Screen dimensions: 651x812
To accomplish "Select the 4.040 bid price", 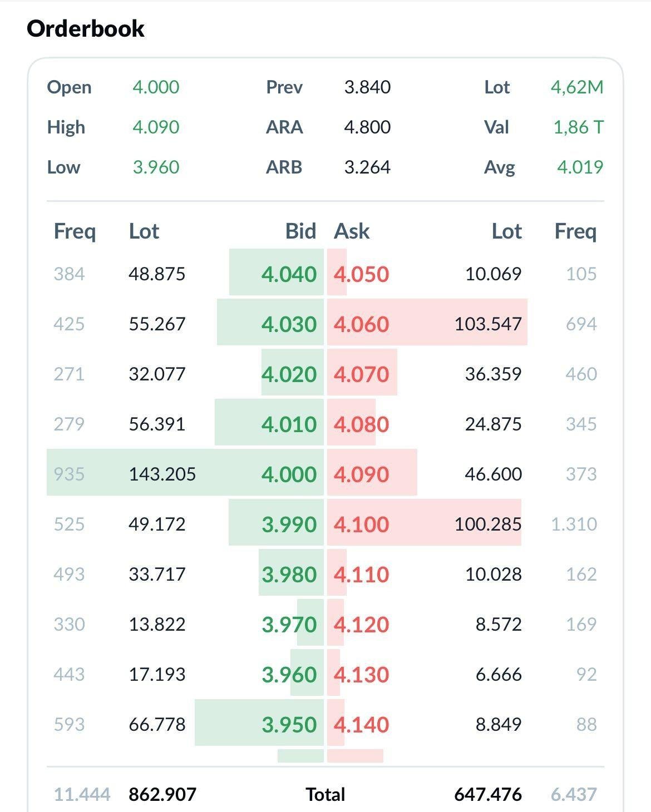I will tap(289, 274).
